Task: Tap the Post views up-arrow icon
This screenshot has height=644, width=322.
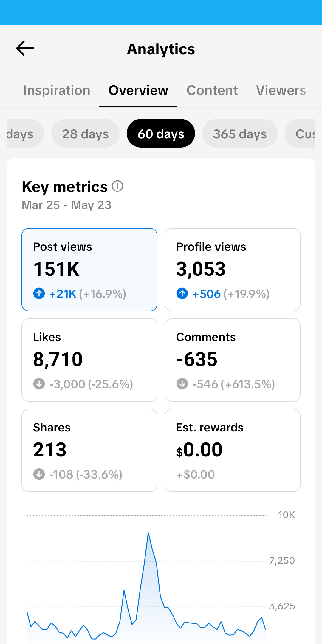Action: 39,294
